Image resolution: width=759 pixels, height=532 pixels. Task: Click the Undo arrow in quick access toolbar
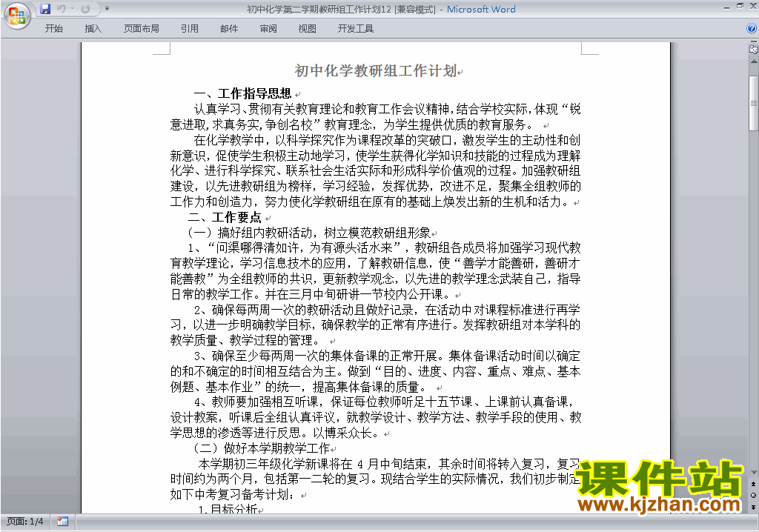coord(61,9)
